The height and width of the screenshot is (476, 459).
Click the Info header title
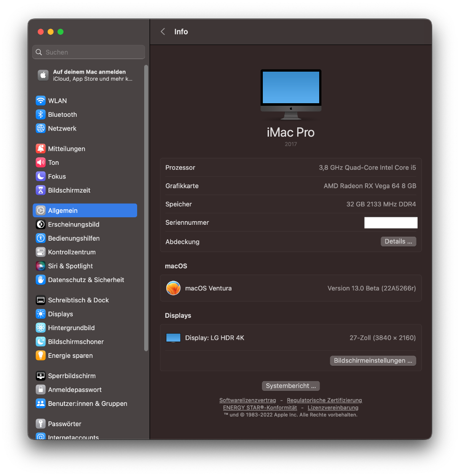(x=181, y=32)
